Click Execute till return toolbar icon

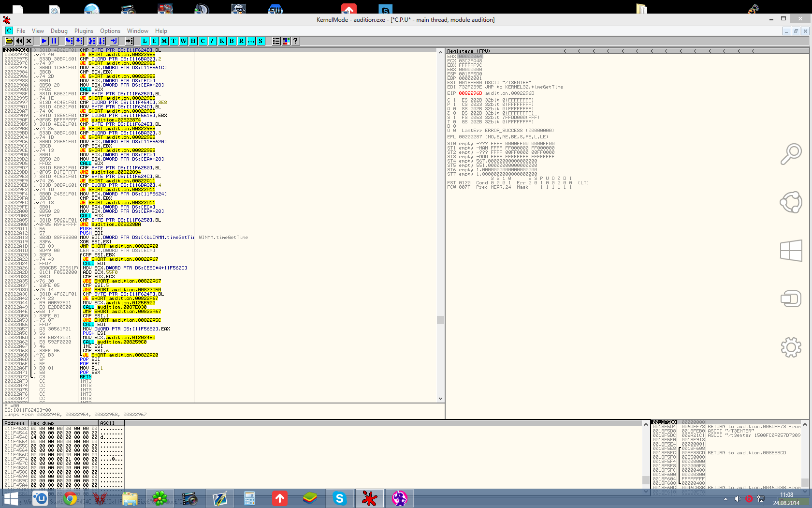114,41
